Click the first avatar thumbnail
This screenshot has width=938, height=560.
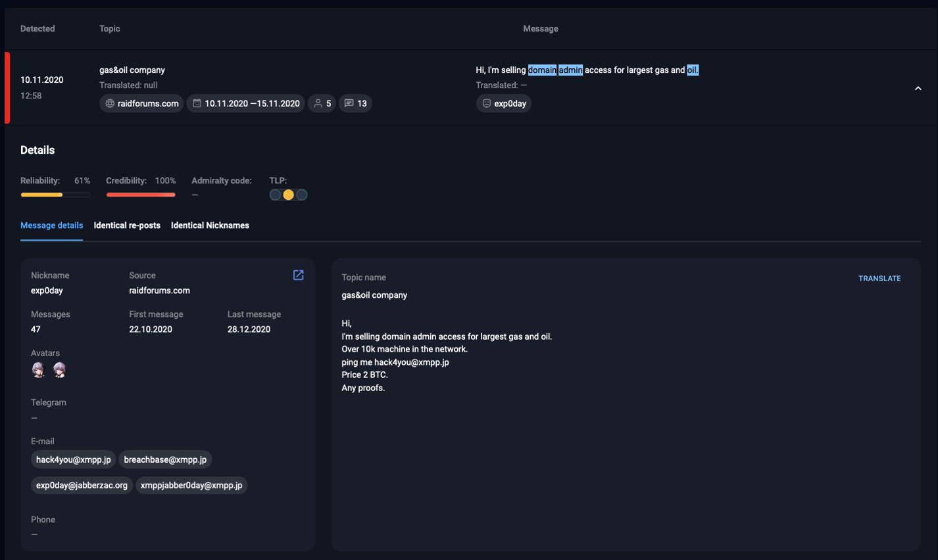tap(39, 370)
